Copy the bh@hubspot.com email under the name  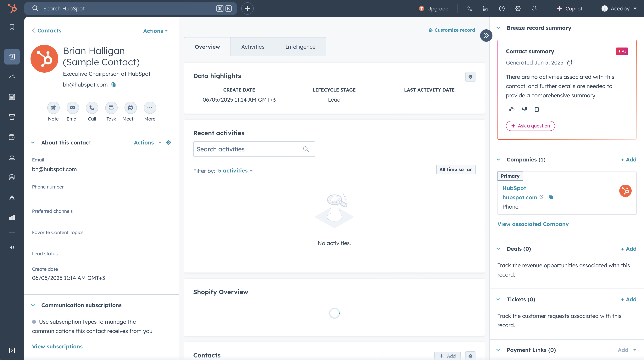(x=114, y=85)
